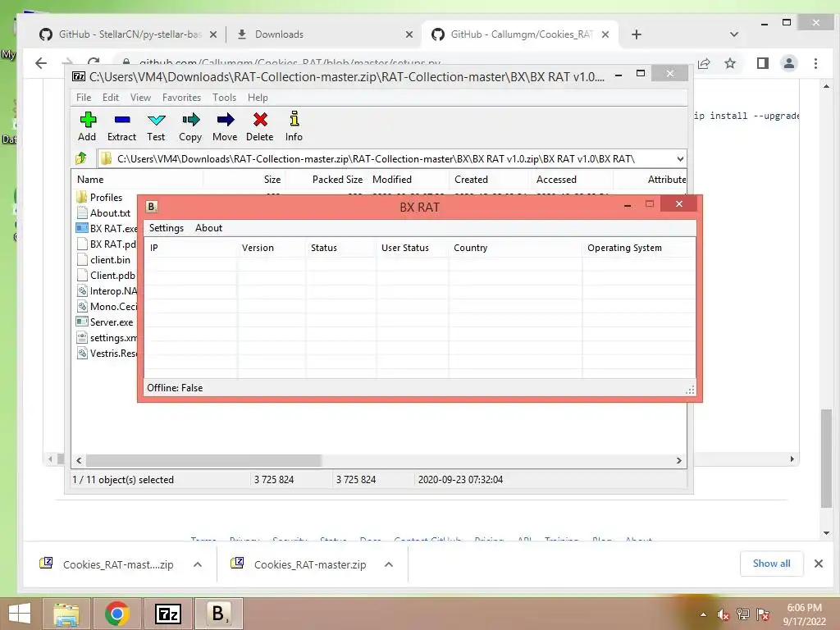Switch to 7-Zip taskbar icon
This screenshot has width=840, height=630.
(167, 614)
